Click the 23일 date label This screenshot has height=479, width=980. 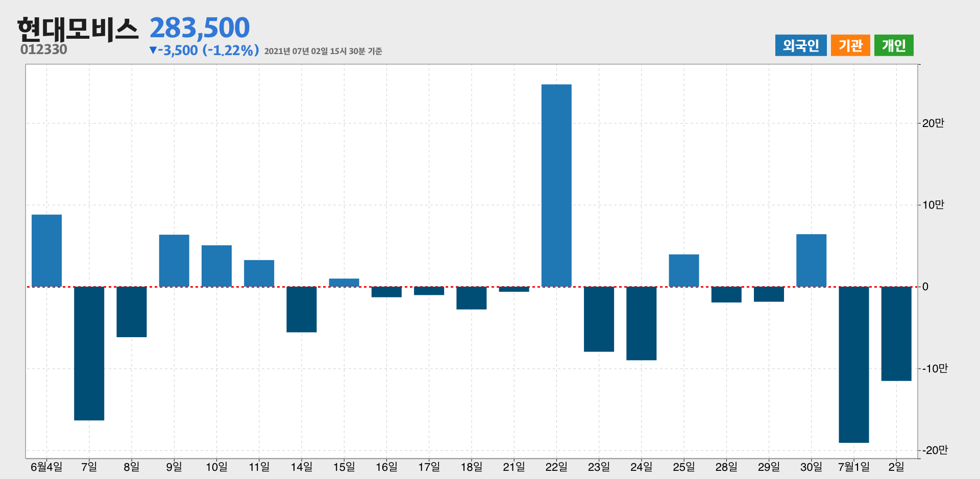click(x=599, y=467)
